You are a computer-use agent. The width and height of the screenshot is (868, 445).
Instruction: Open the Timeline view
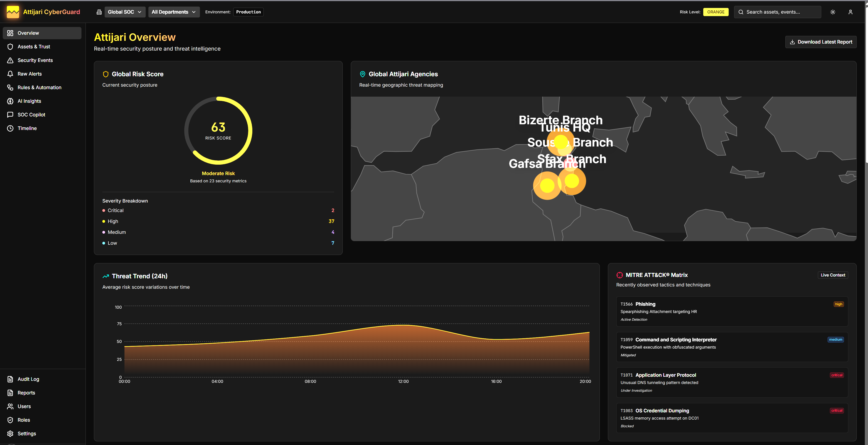click(x=42, y=128)
